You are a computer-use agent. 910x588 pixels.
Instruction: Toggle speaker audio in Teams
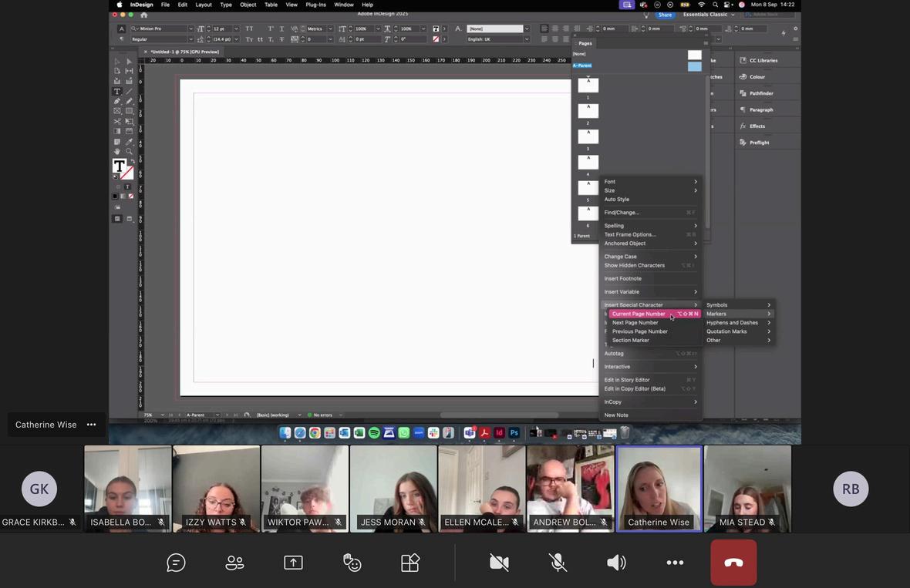616,563
